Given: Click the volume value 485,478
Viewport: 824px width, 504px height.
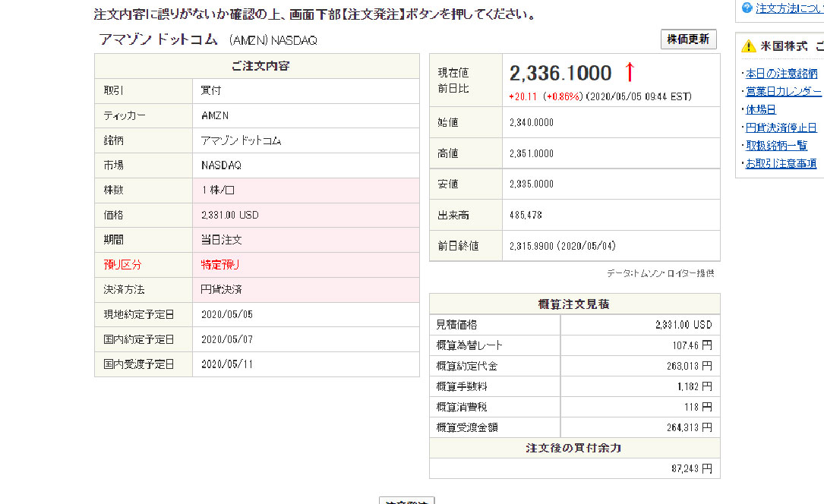Looking at the screenshot, I should (x=526, y=215).
